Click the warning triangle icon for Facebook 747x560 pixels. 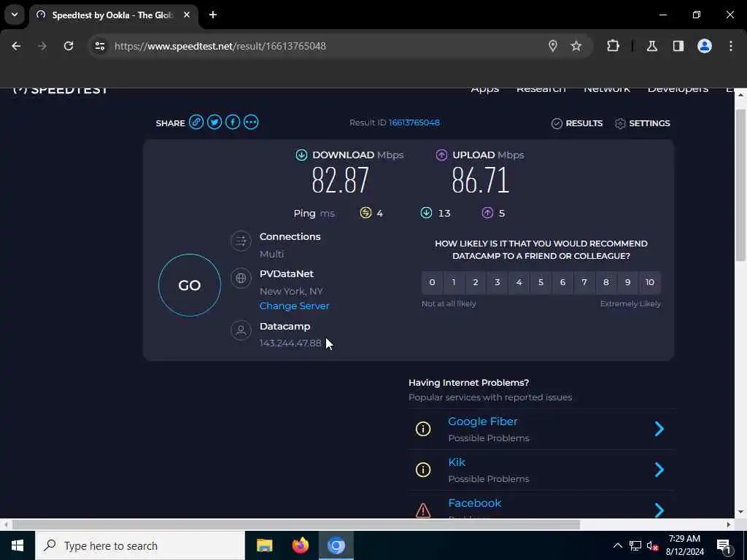(x=423, y=510)
